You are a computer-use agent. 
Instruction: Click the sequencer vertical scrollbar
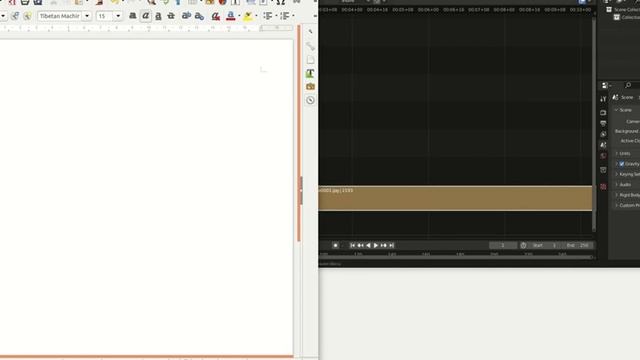[594, 124]
